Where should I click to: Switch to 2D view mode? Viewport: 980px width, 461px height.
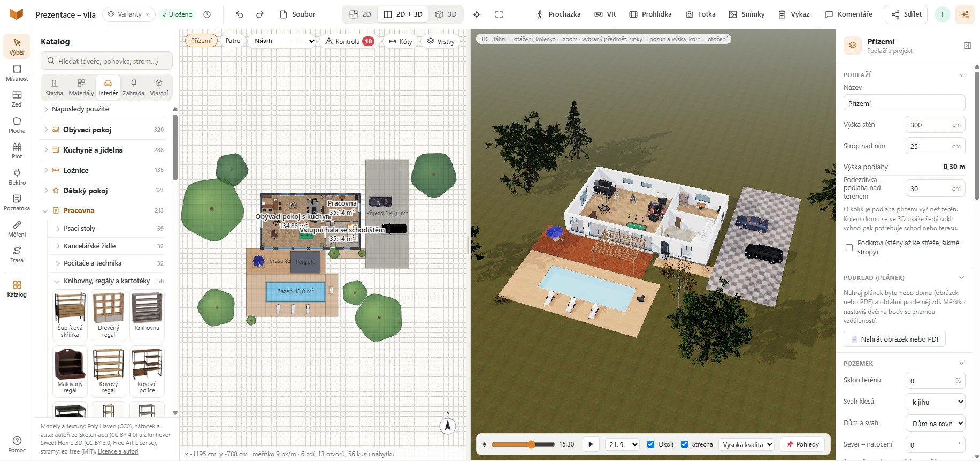click(x=360, y=14)
